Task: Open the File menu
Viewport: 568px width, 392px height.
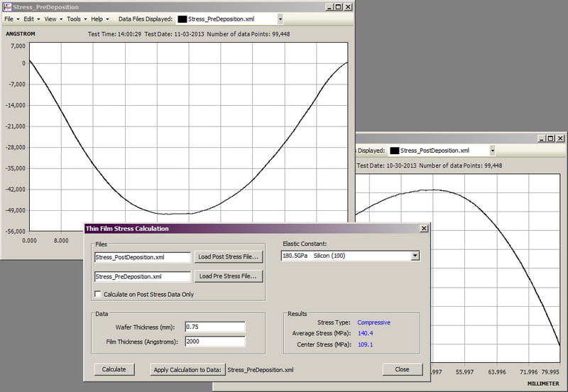Action: point(12,19)
